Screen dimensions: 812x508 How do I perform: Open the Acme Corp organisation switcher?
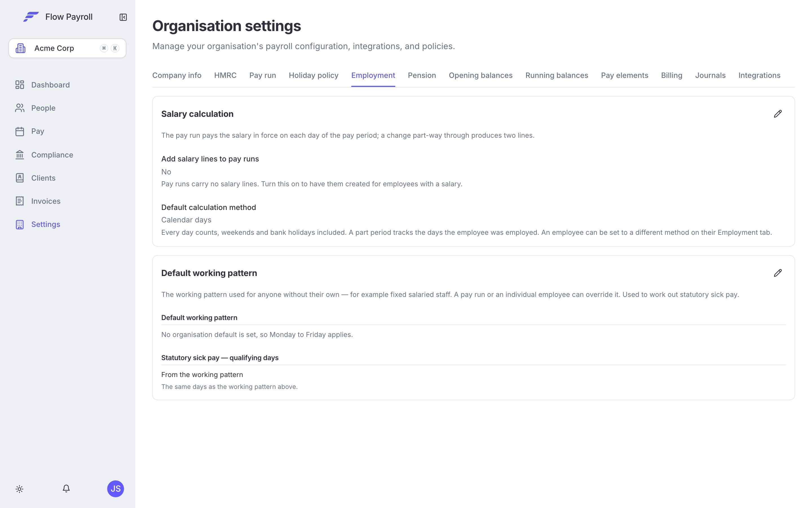click(x=67, y=48)
